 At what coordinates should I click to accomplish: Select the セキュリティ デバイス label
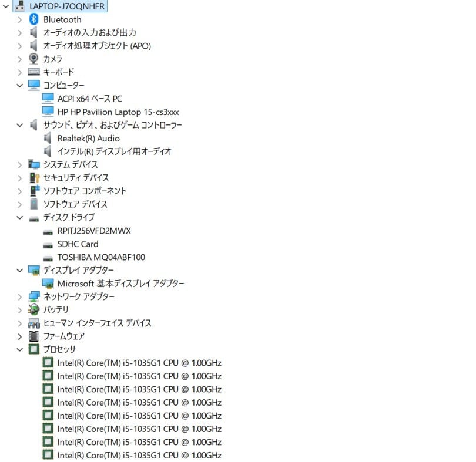coord(76,178)
